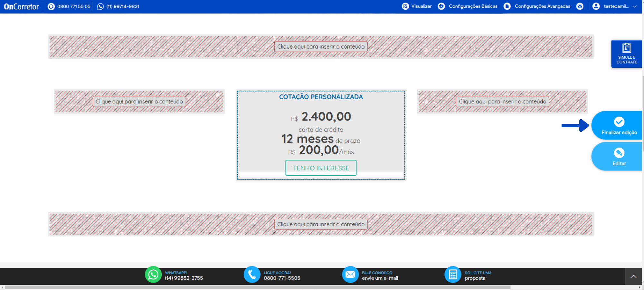Insert content in the bottom placeholder block
This screenshot has height=290, width=644.
(321, 224)
